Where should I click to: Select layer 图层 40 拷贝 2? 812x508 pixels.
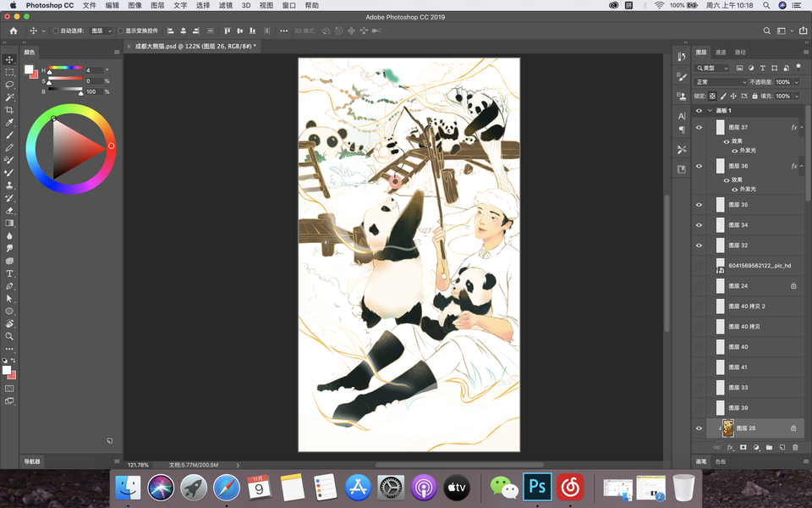pos(749,306)
